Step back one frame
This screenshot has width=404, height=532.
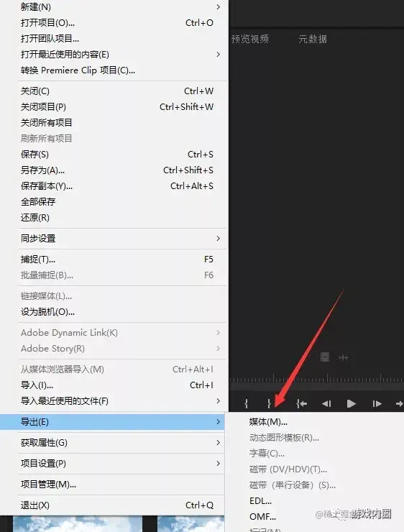tap(326, 404)
